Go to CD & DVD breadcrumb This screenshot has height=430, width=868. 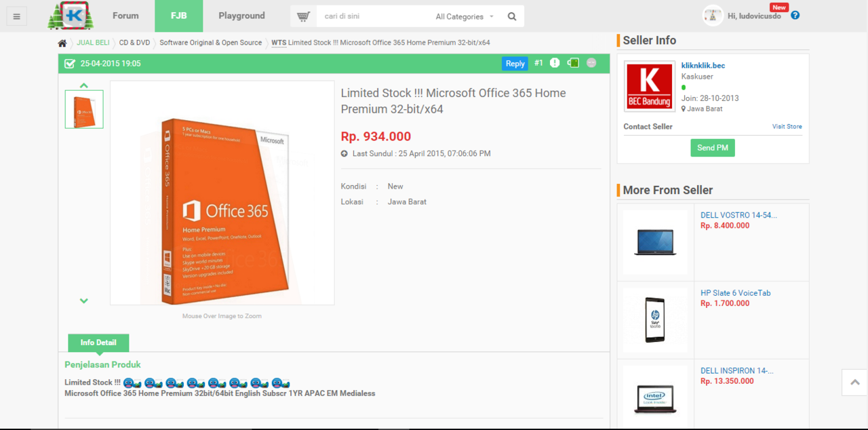[134, 43]
